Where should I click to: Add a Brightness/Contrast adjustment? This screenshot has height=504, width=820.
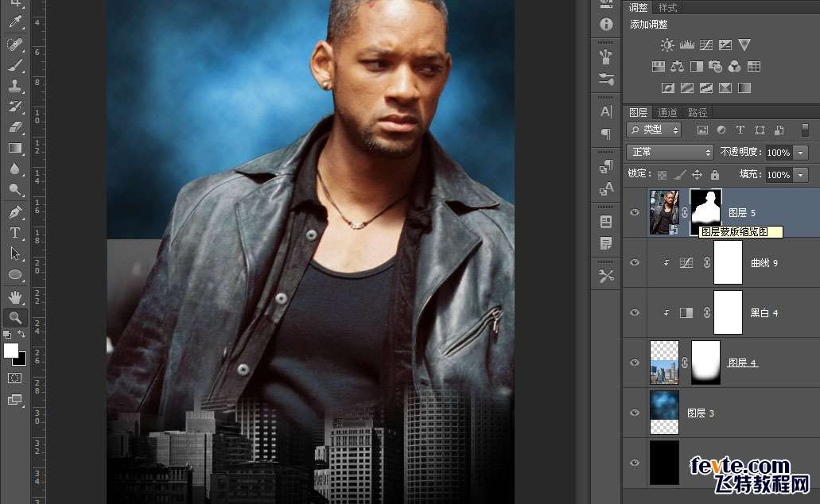pos(667,45)
